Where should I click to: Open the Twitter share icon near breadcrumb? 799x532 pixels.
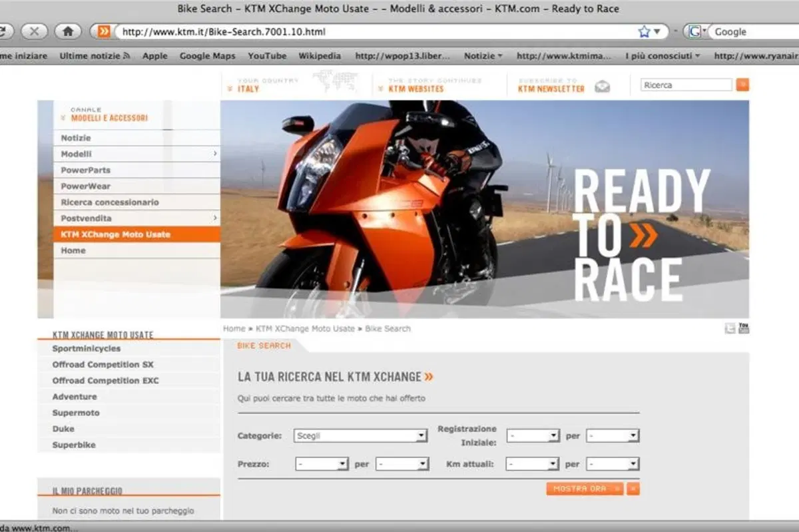[x=730, y=328]
